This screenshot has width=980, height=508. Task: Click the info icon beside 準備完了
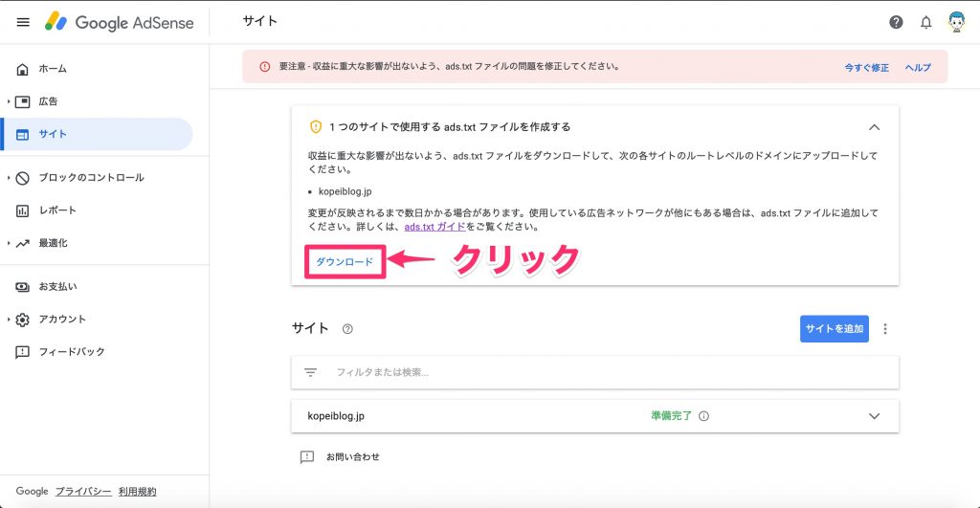(704, 416)
